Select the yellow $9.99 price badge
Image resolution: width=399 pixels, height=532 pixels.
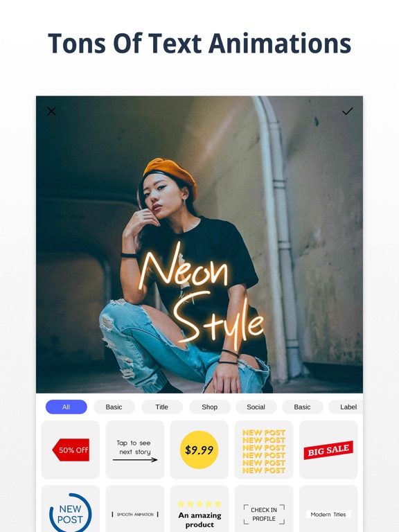click(x=199, y=450)
